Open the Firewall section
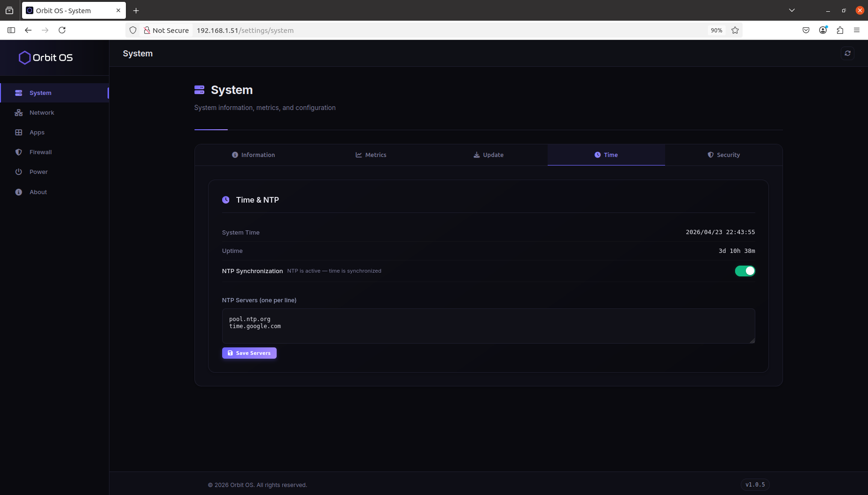This screenshot has height=495, width=868. tap(40, 152)
